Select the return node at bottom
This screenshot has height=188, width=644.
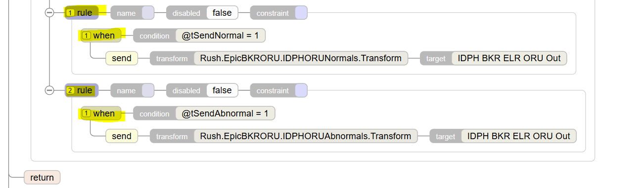[42, 177]
